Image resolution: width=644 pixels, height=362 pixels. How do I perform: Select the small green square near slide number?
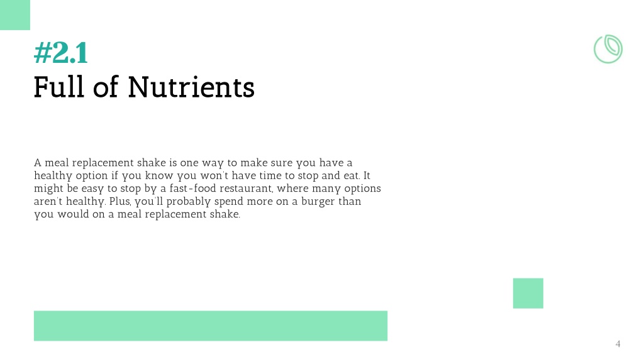tap(528, 293)
